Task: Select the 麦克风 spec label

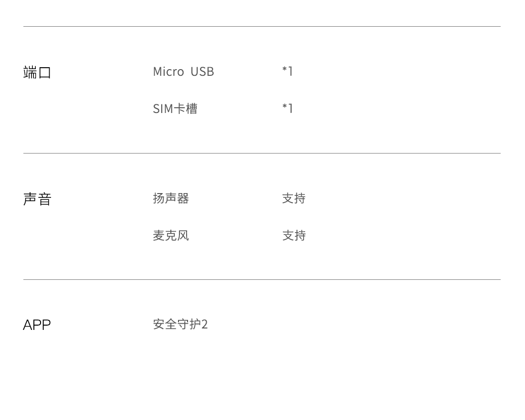Action: pyautogui.click(x=171, y=236)
